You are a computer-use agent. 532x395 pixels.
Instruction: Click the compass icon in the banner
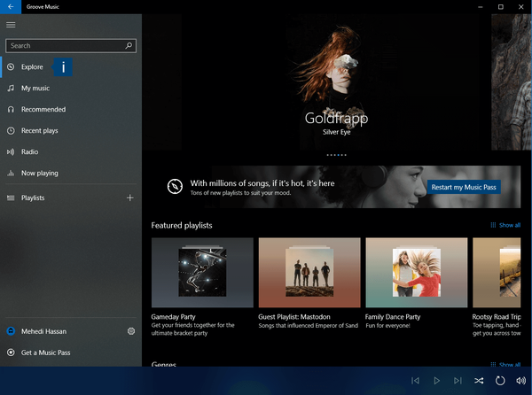[175, 186]
